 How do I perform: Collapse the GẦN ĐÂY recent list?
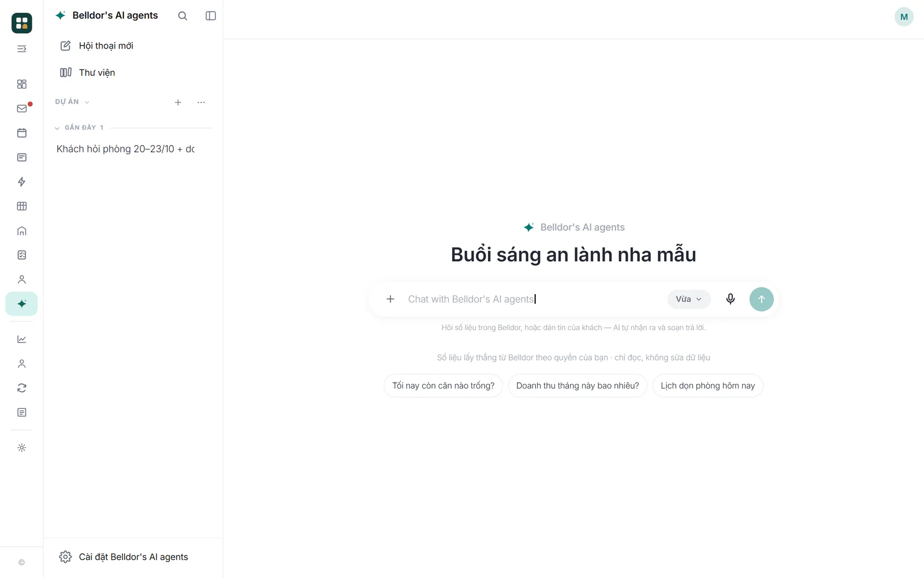click(79, 128)
